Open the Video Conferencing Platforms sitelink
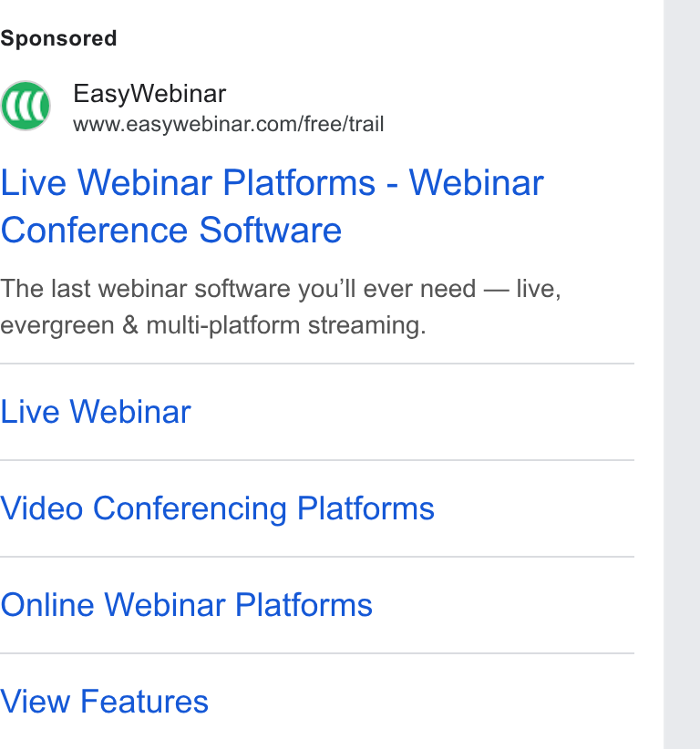Image resolution: width=700 pixels, height=749 pixels. click(218, 508)
